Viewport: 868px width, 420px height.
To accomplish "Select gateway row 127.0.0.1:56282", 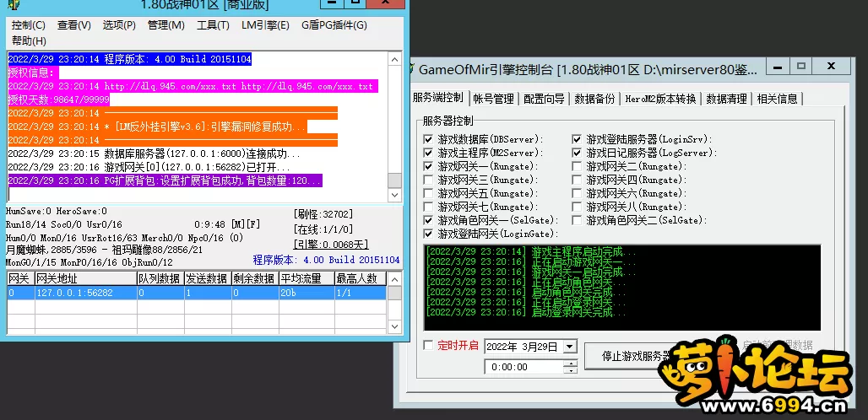I will 197,293.
